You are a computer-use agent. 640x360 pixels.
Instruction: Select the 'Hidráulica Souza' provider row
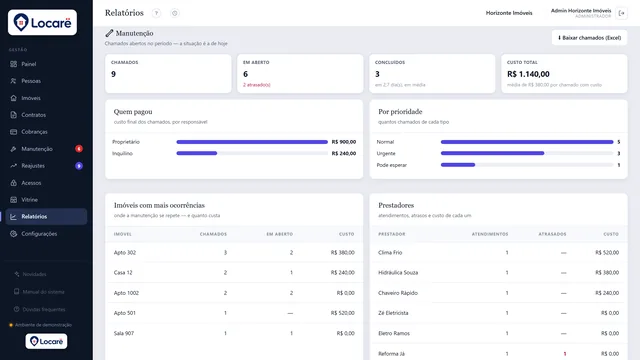pos(498,273)
